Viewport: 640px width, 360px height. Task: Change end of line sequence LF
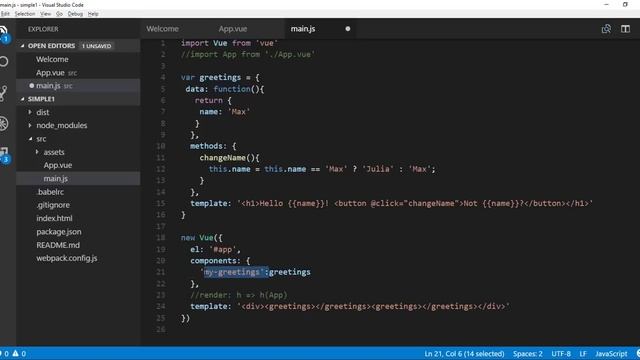click(x=583, y=353)
